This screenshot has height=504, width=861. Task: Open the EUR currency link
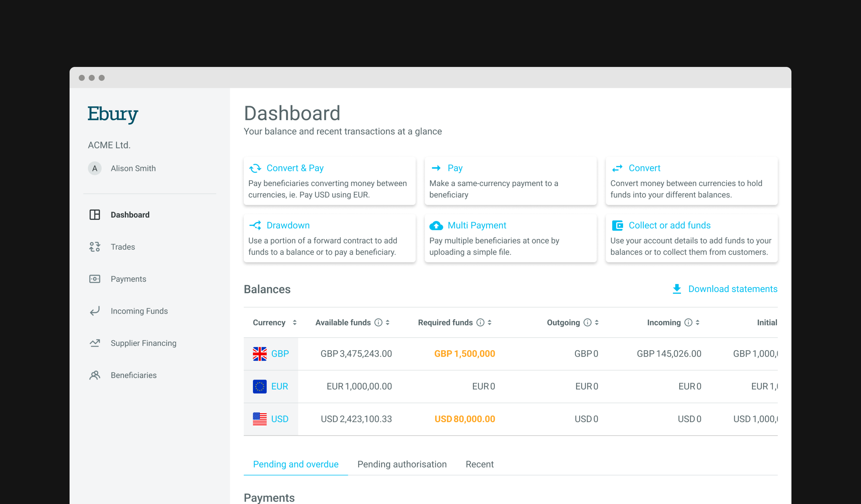tap(280, 386)
